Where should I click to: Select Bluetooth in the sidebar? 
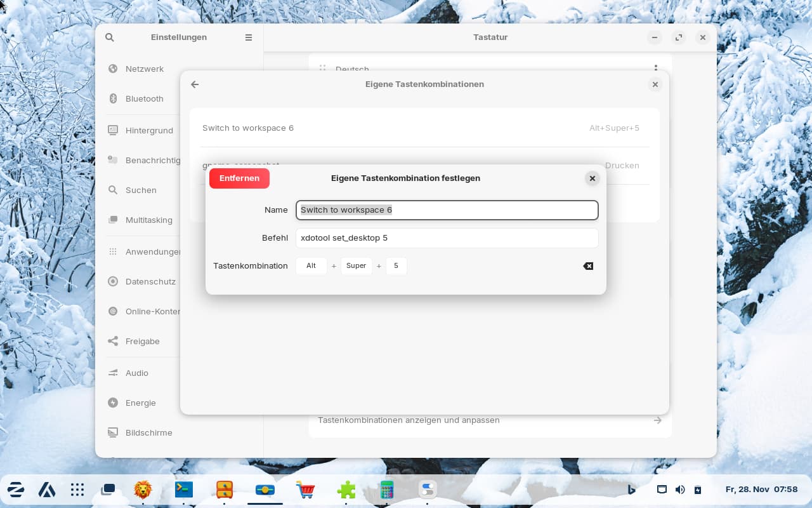tap(145, 98)
